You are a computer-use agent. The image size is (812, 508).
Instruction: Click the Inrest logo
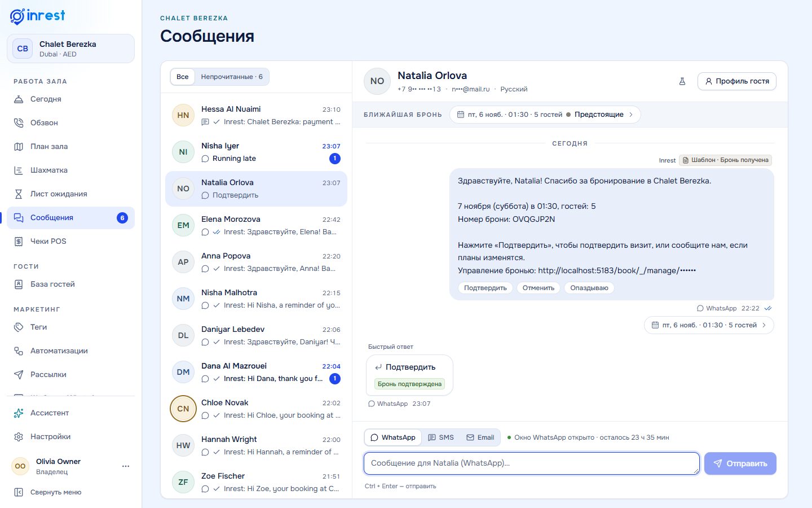click(x=37, y=16)
